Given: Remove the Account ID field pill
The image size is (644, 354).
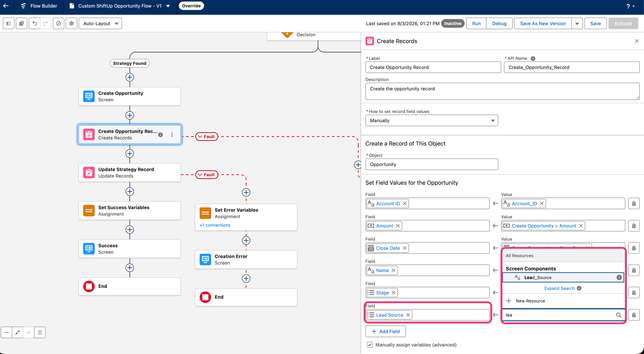Looking at the screenshot, I should click(x=405, y=203).
